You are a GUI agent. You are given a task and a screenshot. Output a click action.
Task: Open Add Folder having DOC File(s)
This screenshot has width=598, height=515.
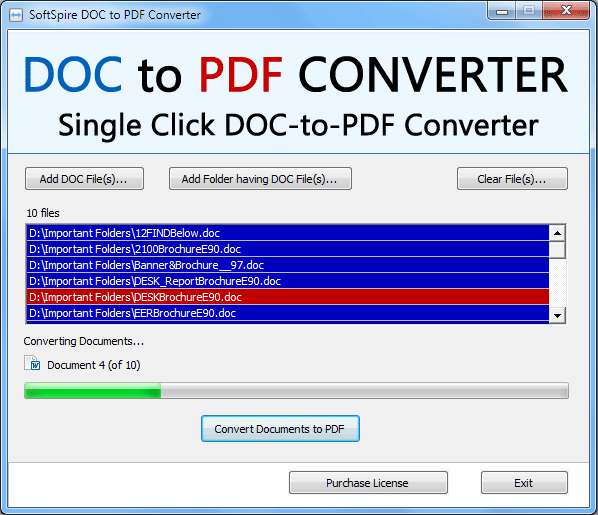[x=260, y=179]
